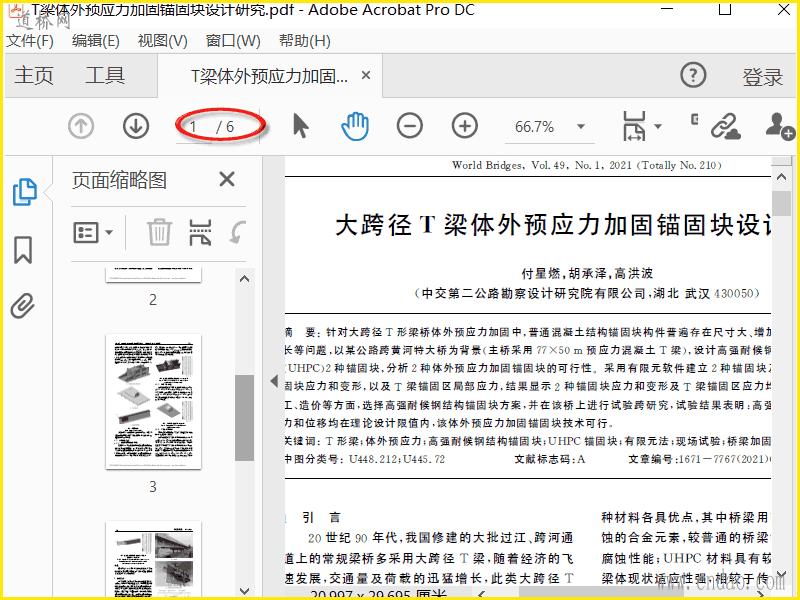Click the delete pages trash icon
This screenshot has height=600, width=800.
pos(159,232)
